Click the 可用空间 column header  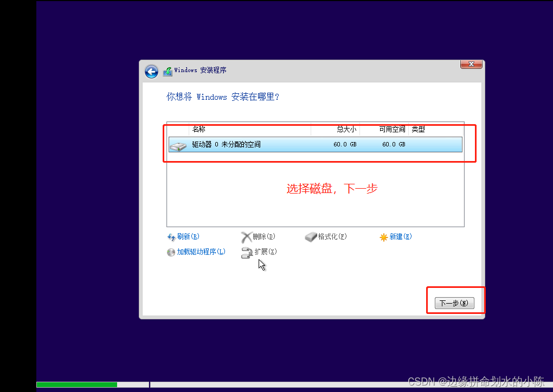click(x=392, y=129)
